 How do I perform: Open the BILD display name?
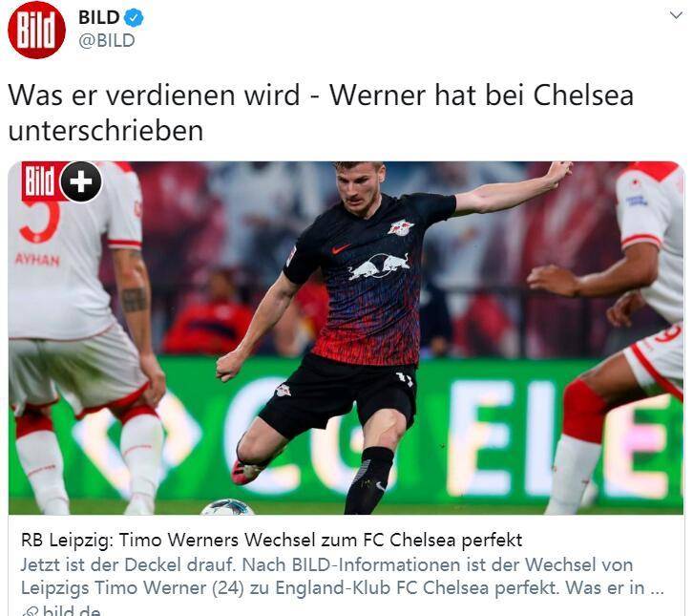pyautogui.click(x=98, y=18)
